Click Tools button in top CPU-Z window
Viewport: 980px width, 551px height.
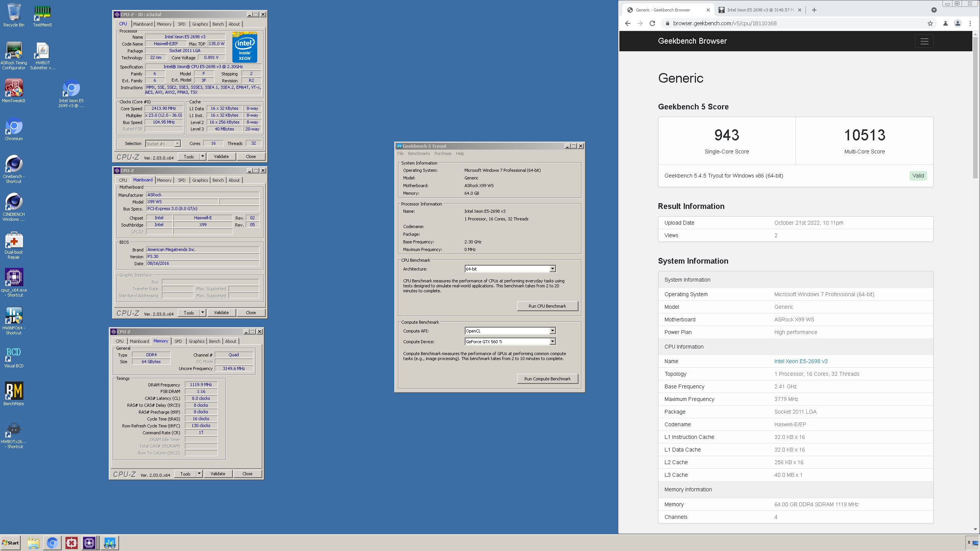[189, 156]
